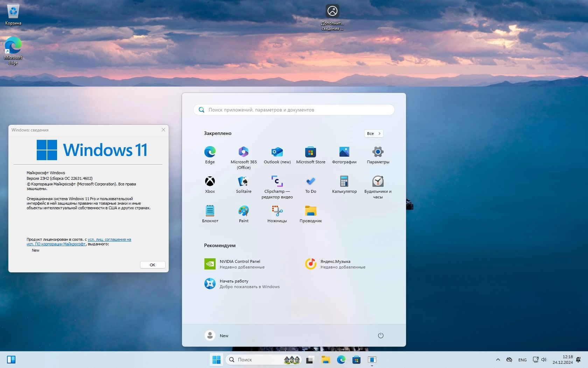The image size is (588, 368).
Task: Open Microsoft Store from the pinned Start apps
Action: pos(311,155)
